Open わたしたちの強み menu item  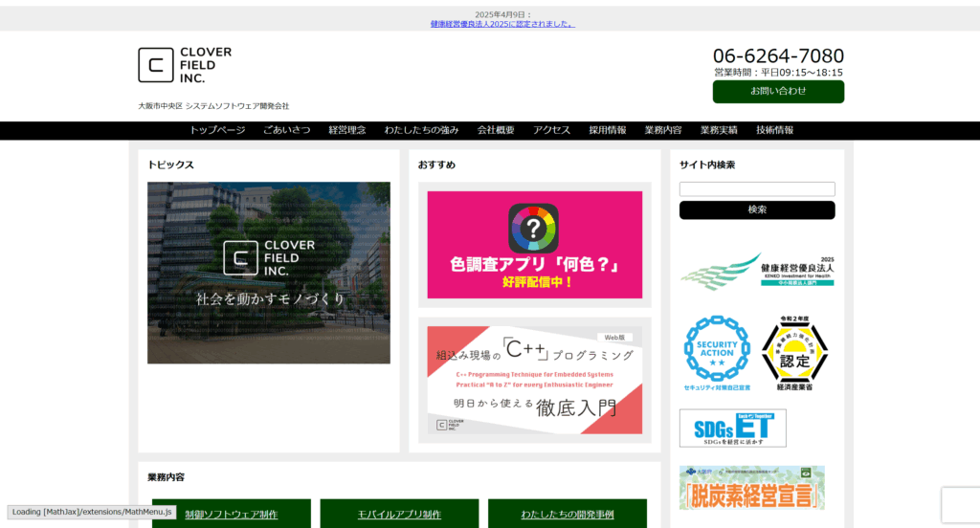tap(421, 130)
